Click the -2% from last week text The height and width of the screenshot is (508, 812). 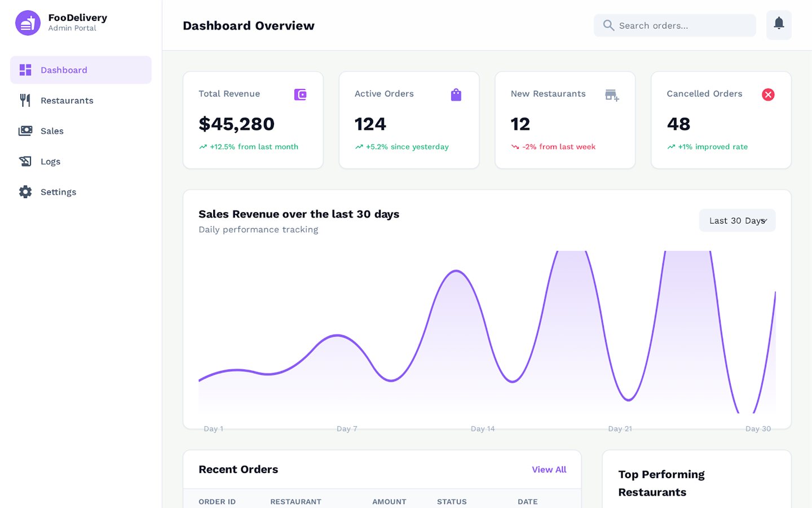pos(558,147)
